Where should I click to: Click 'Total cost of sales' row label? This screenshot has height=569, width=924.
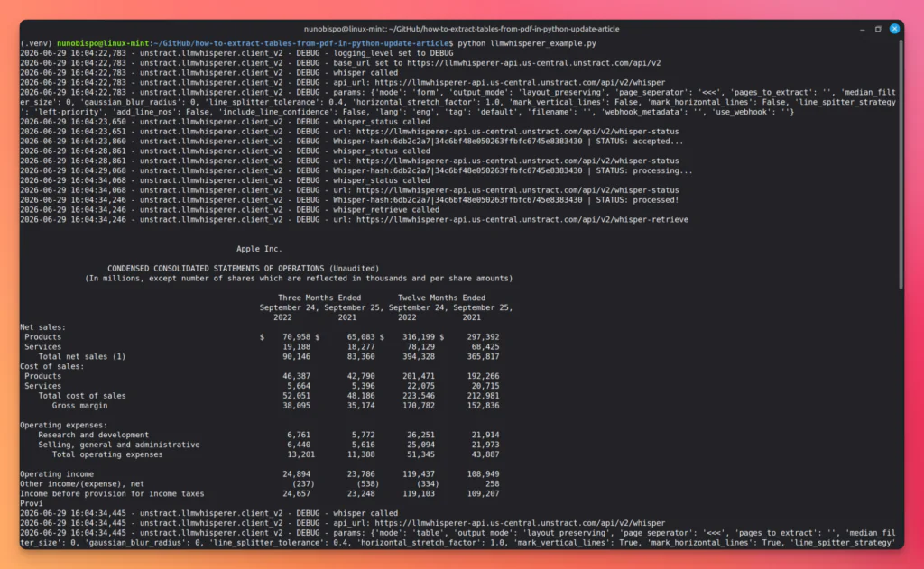pos(82,396)
